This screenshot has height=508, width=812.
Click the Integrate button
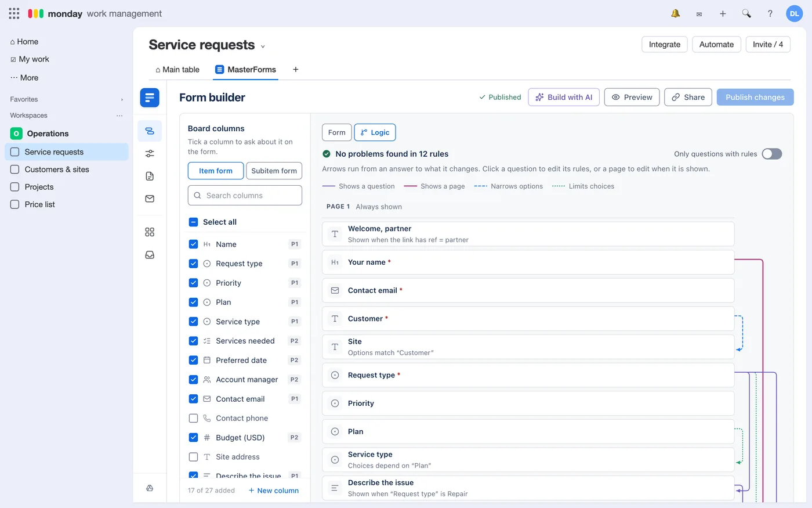(x=665, y=45)
